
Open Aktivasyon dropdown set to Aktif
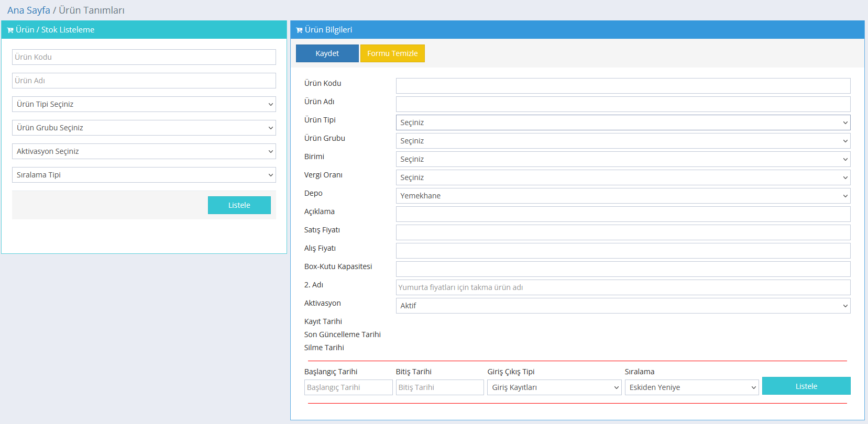click(x=622, y=306)
